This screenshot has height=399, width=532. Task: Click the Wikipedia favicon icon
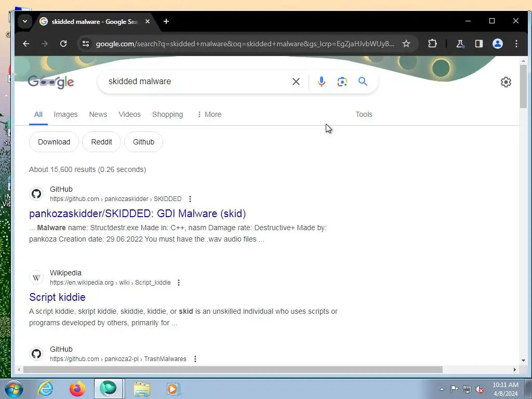(36, 277)
